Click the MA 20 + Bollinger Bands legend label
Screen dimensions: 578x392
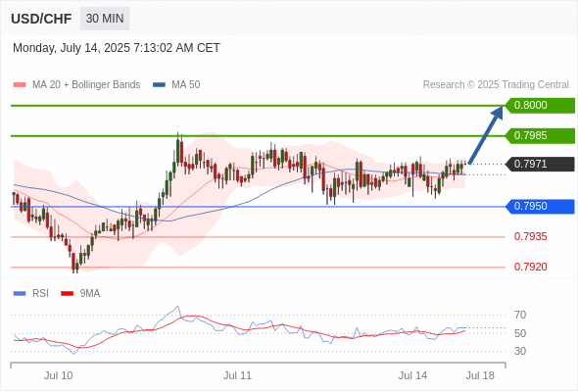click(x=86, y=85)
